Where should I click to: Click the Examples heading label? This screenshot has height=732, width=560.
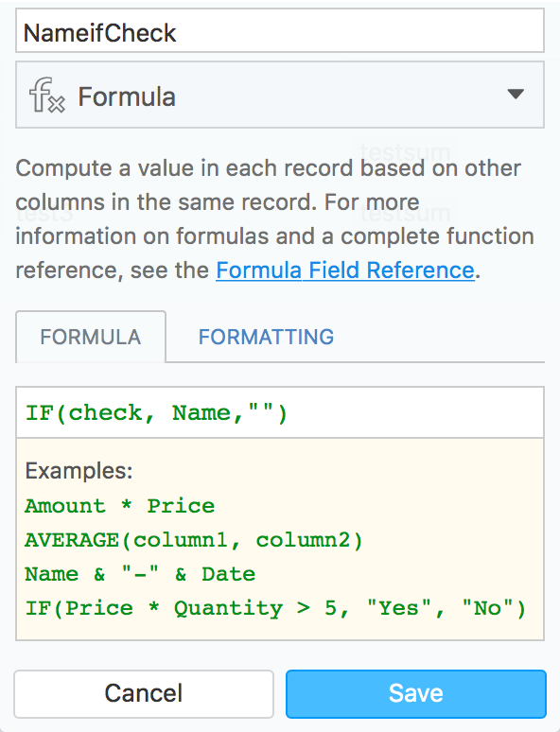(x=79, y=471)
